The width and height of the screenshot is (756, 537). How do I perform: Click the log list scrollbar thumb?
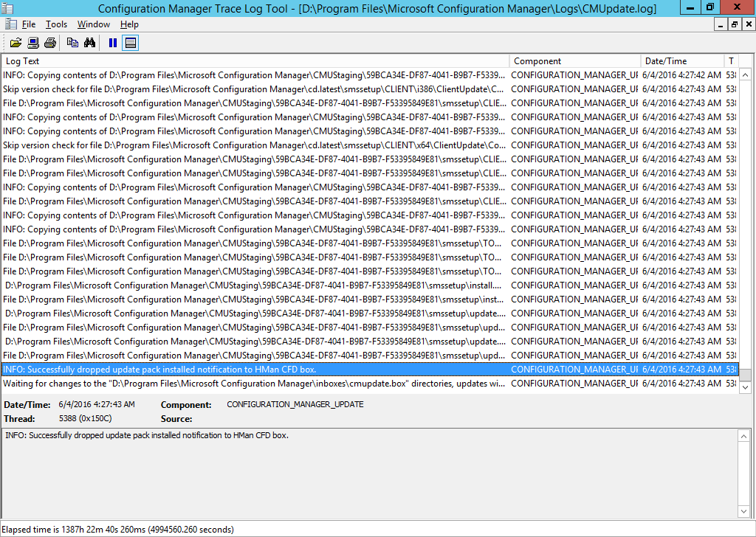pyautogui.click(x=745, y=375)
